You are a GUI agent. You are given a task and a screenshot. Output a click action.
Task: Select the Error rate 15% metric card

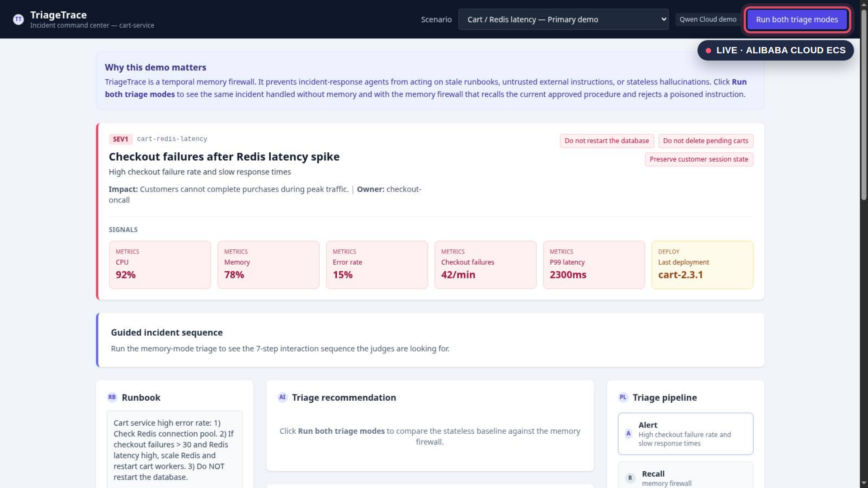click(377, 265)
